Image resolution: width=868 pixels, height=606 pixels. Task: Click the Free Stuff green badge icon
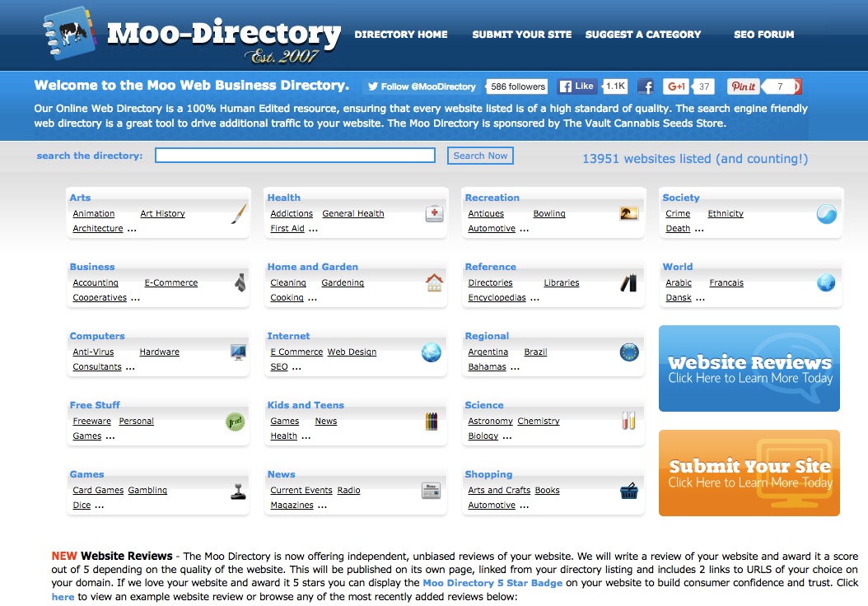pos(236,422)
